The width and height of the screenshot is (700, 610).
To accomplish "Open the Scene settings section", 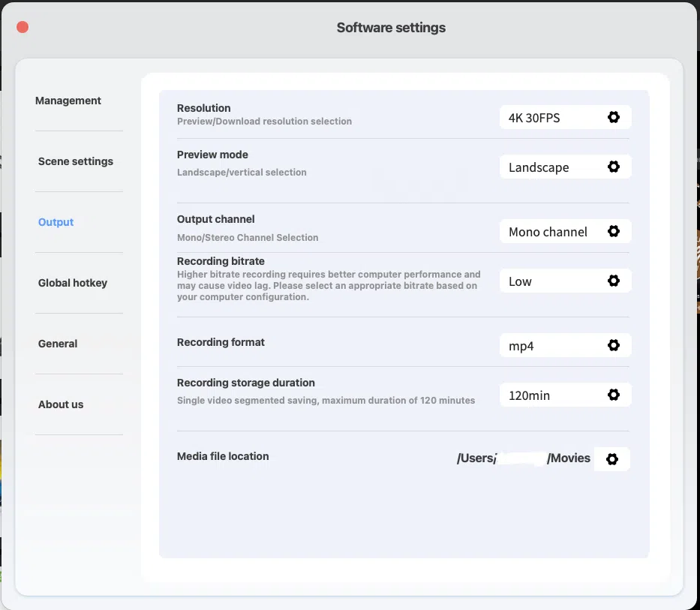I will [76, 161].
